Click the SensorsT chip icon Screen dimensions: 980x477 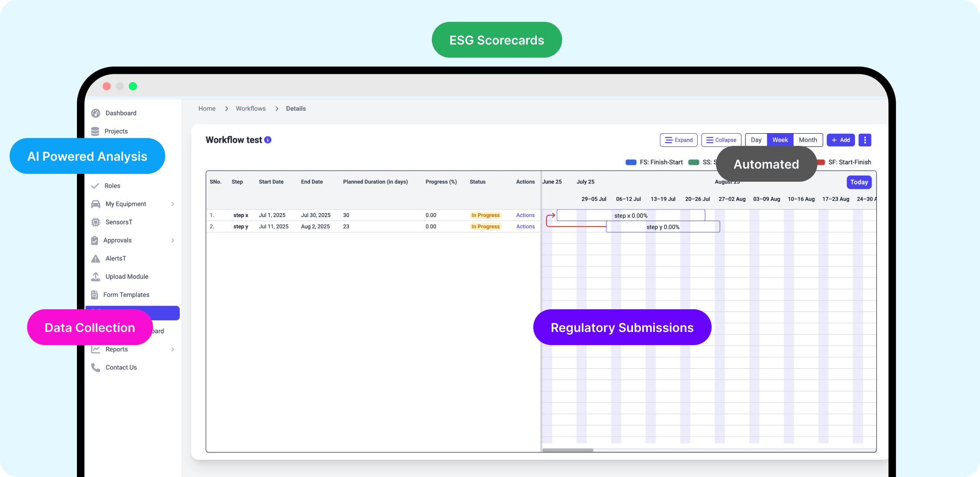click(x=96, y=222)
